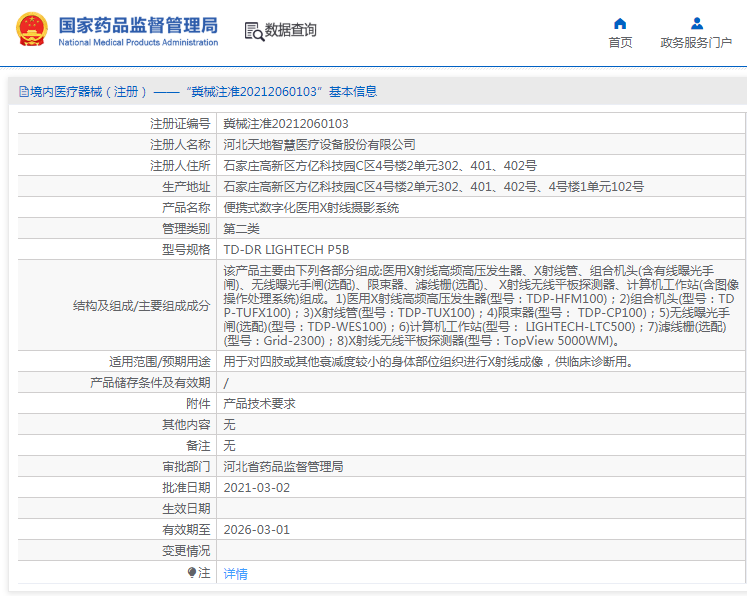
Task: Click the 注册证编号 label
Action: click(180, 124)
